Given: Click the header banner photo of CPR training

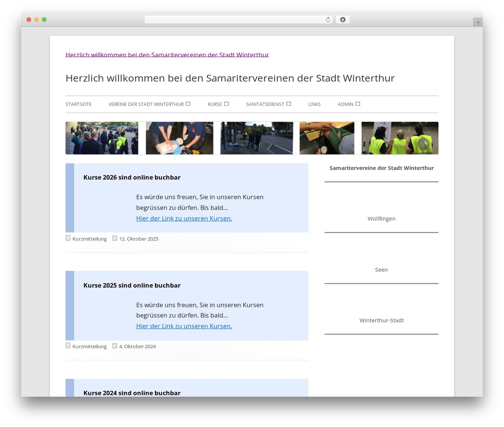Looking at the screenshot, I should coord(180,138).
